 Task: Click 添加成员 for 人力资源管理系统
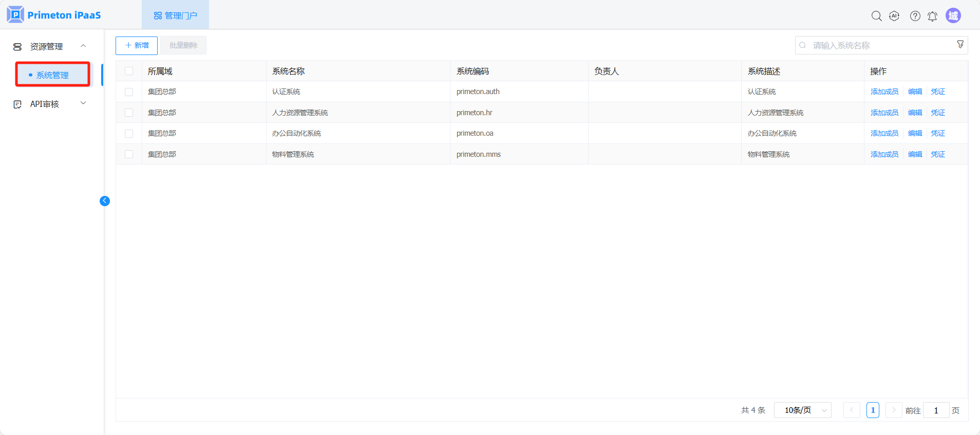click(x=884, y=113)
